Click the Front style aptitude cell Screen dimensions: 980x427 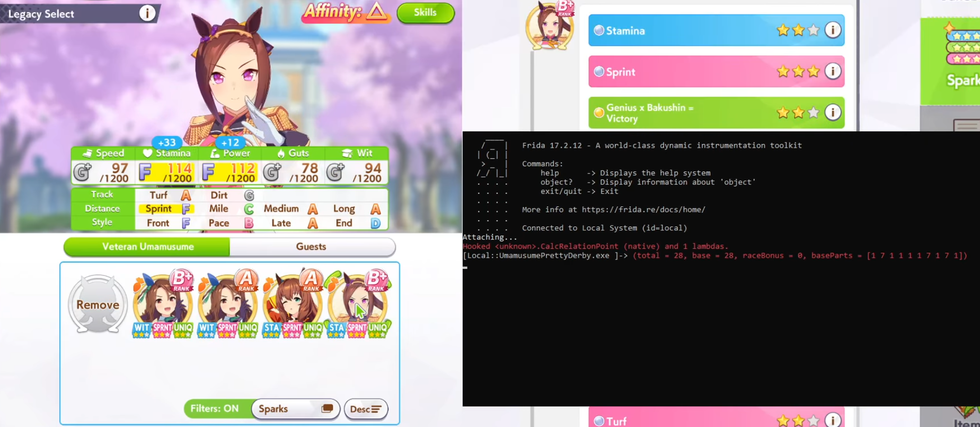point(165,223)
